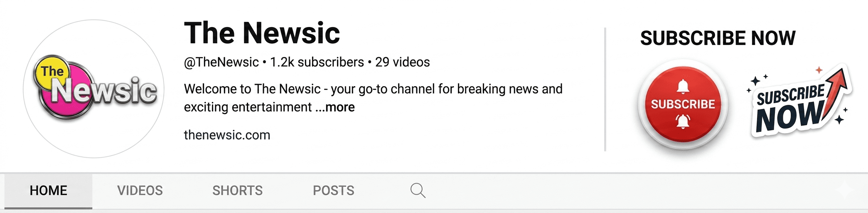
Task: Click the magnifying glass search icon
Action: click(x=418, y=191)
